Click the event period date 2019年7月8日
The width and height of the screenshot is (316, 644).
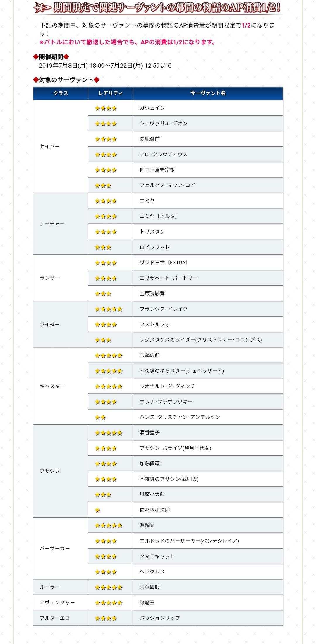click(63, 66)
